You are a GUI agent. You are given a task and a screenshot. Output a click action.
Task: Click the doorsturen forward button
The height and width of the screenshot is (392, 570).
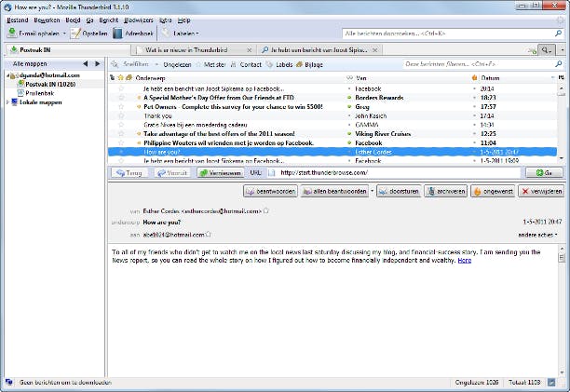399,191
